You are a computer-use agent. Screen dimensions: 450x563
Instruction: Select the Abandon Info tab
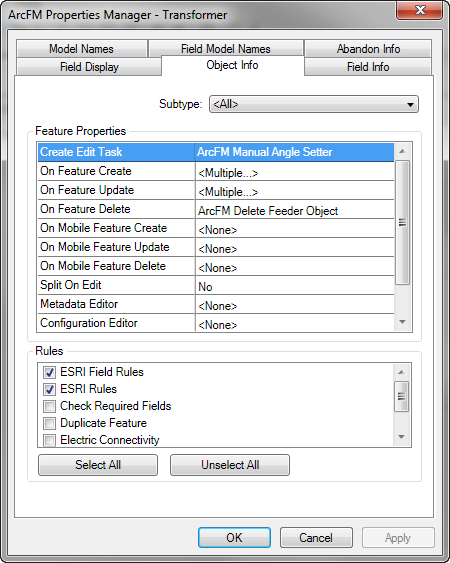click(368, 49)
